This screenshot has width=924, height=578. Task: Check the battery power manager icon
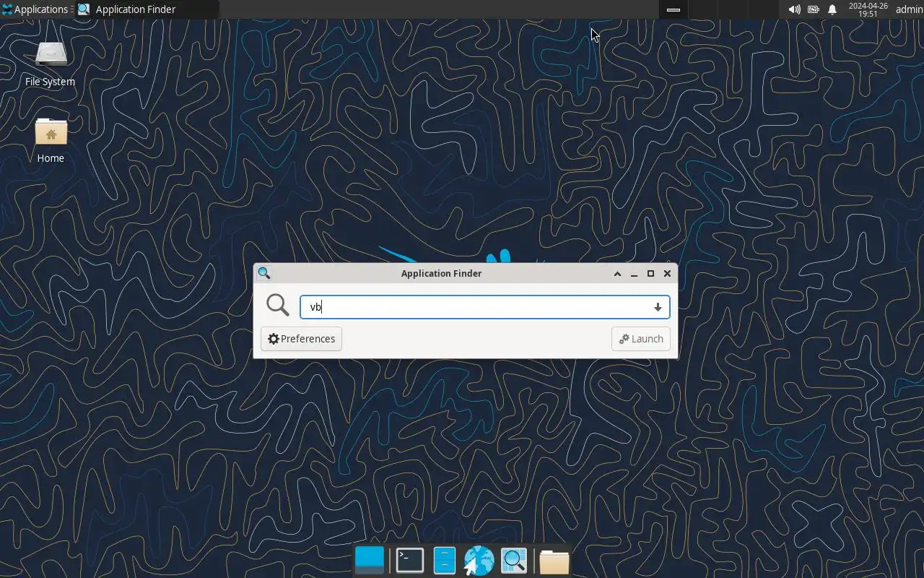coord(814,9)
